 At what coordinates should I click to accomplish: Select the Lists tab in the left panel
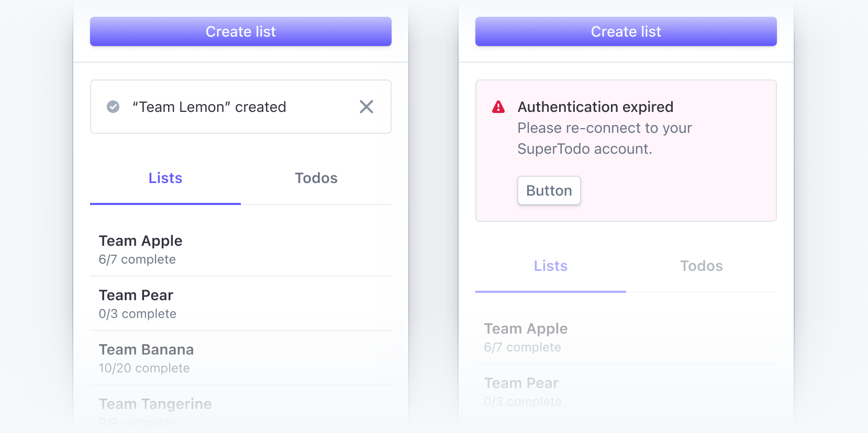click(x=165, y=178)
